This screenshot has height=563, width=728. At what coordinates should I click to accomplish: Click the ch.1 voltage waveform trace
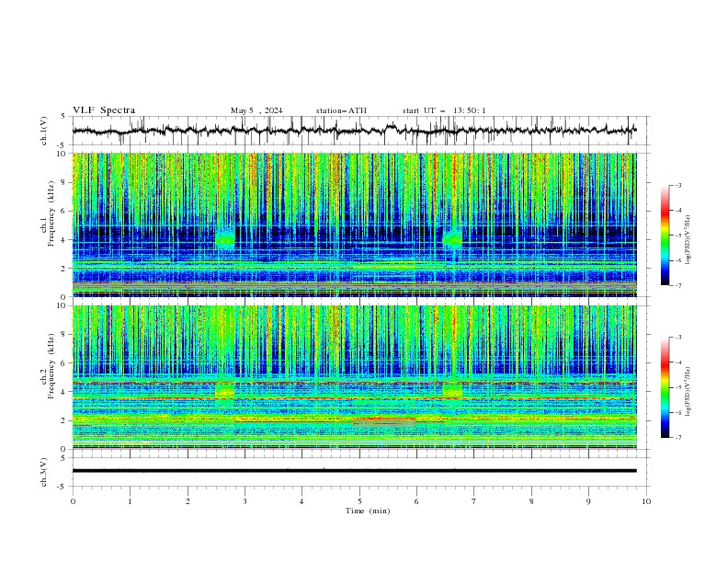(x=354, y=131)
